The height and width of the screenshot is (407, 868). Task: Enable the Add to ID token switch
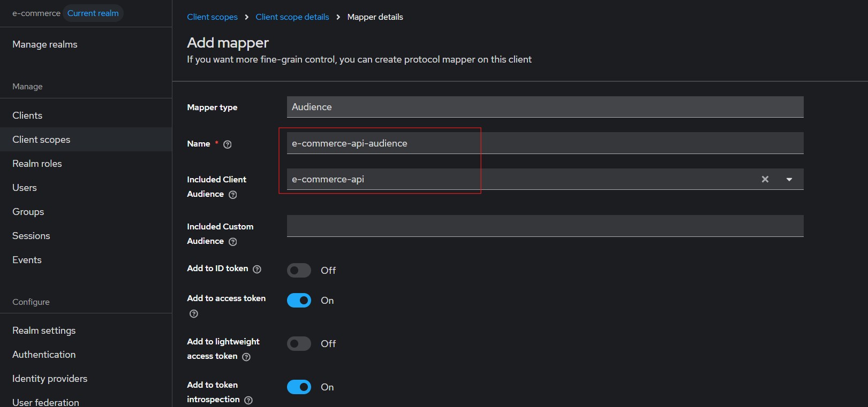tap(299, 271)
